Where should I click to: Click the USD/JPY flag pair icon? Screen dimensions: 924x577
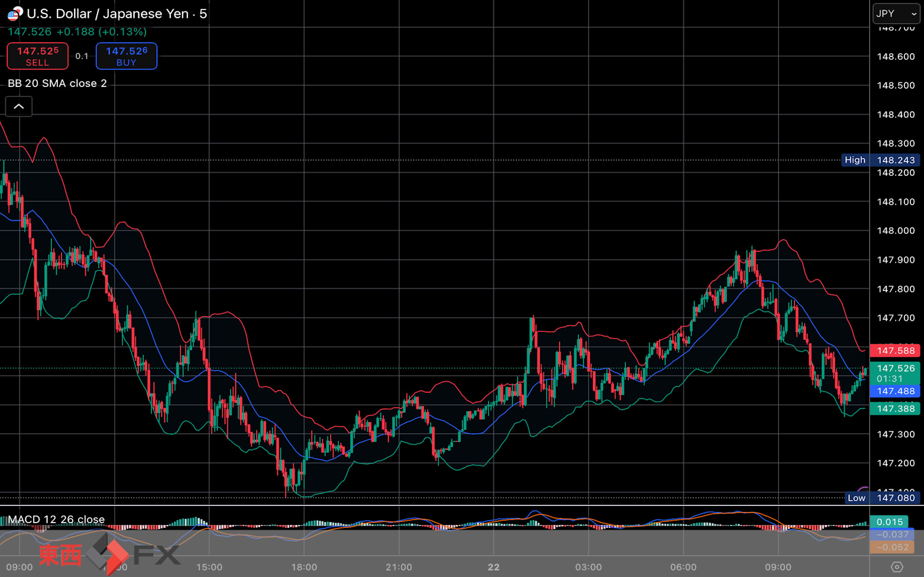(x=15, y=13)
